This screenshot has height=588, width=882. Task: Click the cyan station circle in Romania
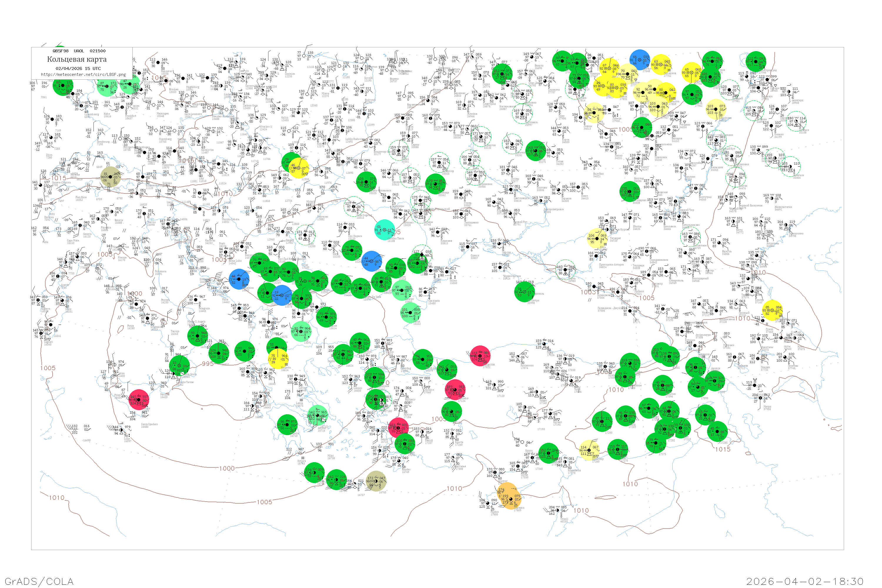point(384,230)
